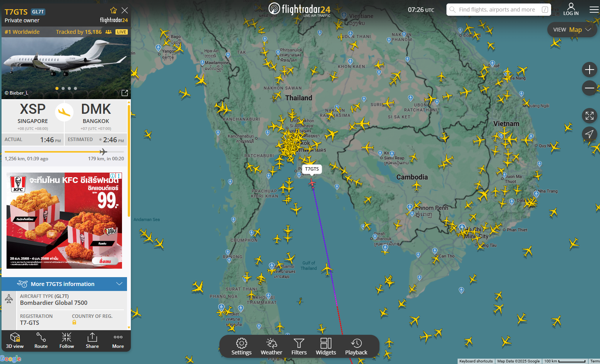Toggle fullscreen map mode
Image resolution: width=600 pixels, height=364 pixels.
tap(589, 115)
